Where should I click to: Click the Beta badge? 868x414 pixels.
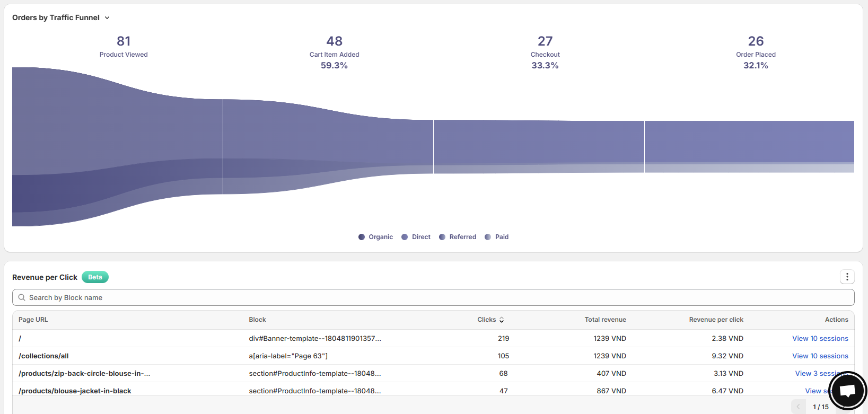pos(95,277)
